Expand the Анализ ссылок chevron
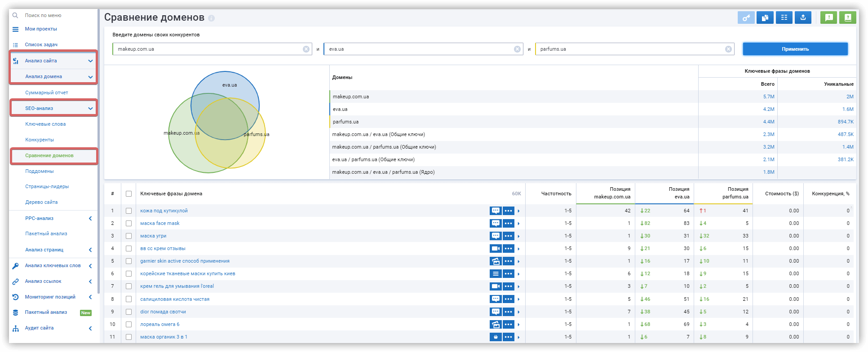This screenshot has width=868, height=352. point(90,282)
